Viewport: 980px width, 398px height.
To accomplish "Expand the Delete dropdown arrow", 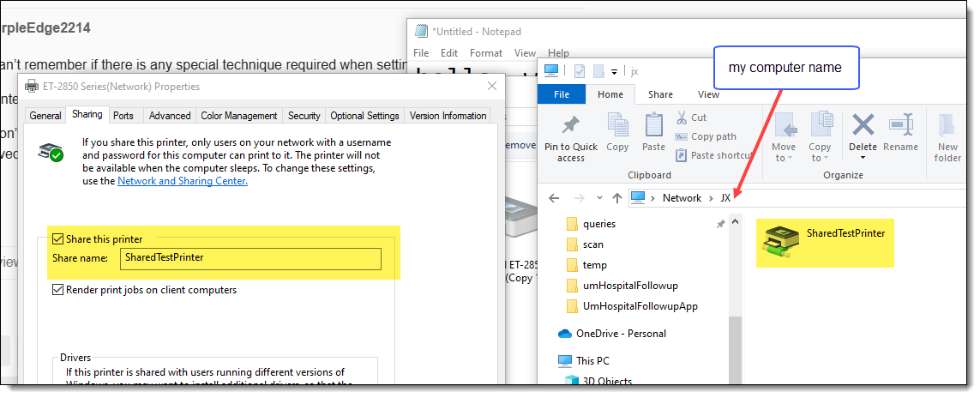I will pos(863,158).
